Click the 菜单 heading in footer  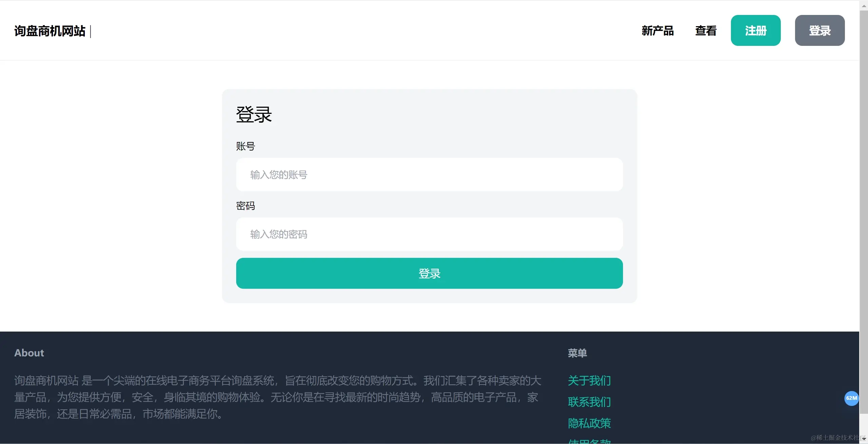pos(577,353)
